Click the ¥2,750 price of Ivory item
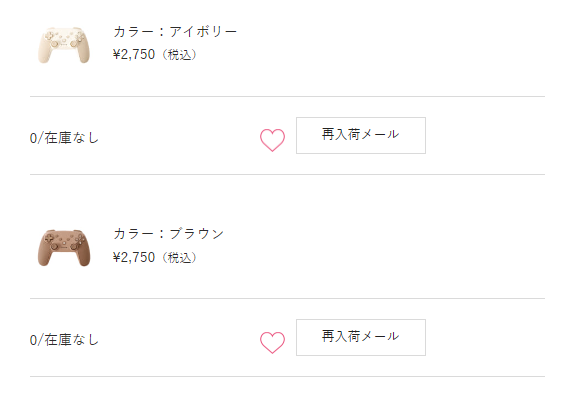 (134, 55)
